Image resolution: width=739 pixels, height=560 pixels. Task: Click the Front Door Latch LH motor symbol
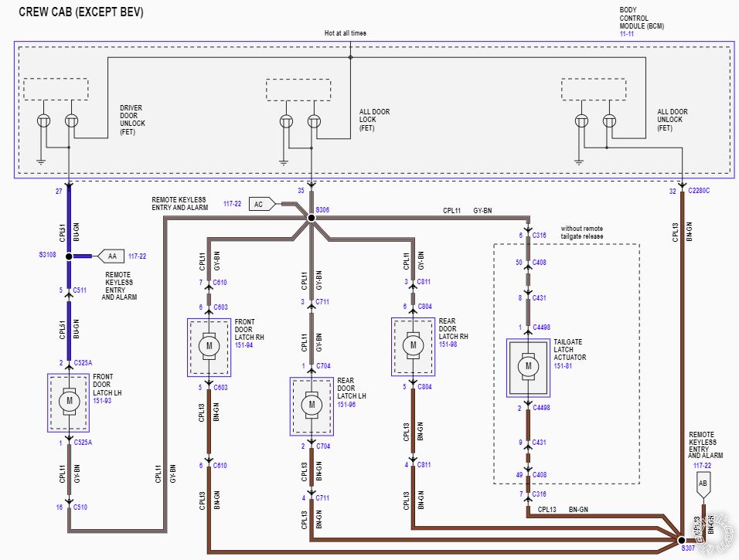70,402
